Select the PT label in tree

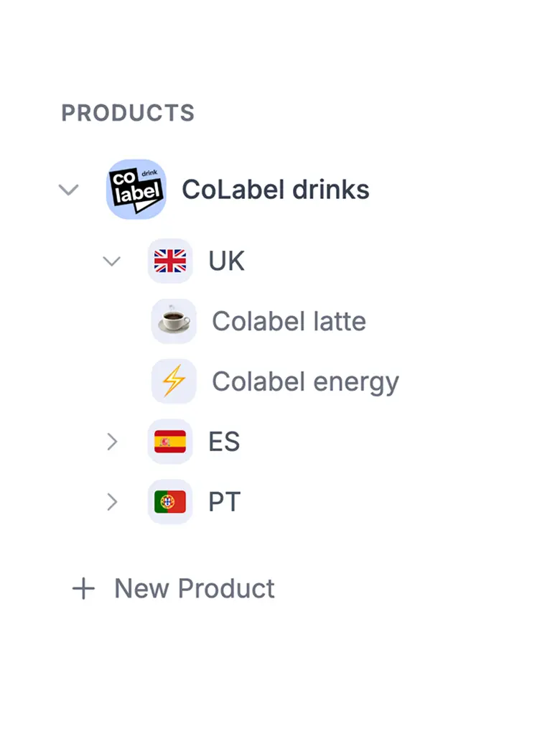[x=224, y=502]
